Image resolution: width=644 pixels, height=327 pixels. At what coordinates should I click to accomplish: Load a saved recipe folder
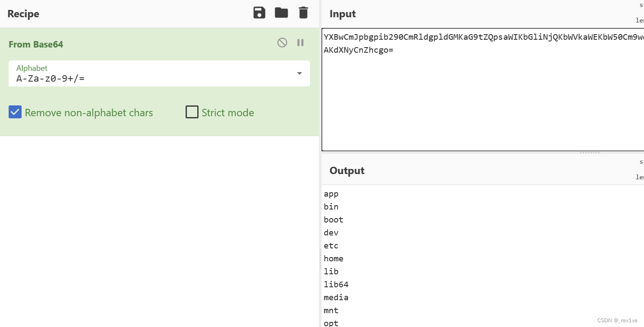coord(281,13)
